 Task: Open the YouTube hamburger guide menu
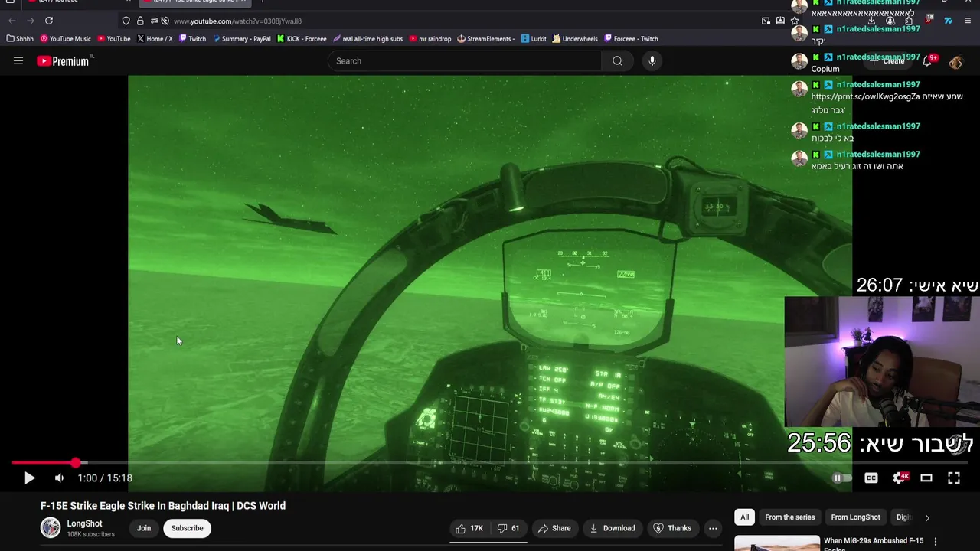pyautogui.click(x=18, y=61)
